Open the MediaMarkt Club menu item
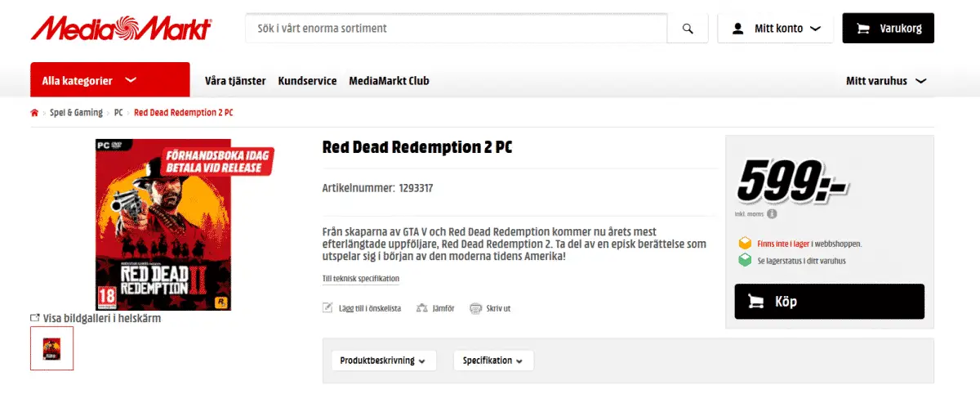Image resolution: width=980 pixels, height=399 pixels. (x=389, y=81)
